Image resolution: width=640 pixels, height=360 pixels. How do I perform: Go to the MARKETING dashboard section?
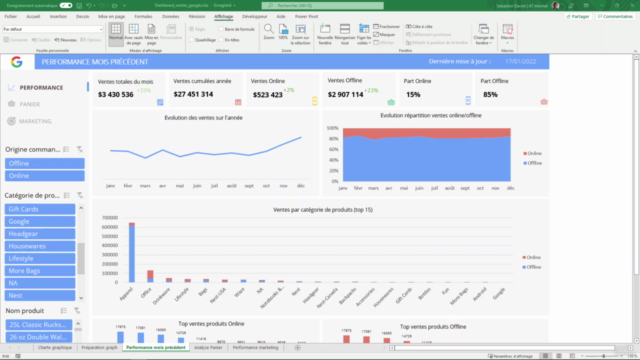click(35, 121)
